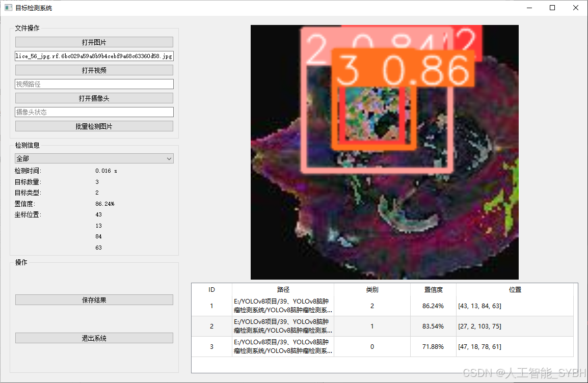Screen dimensions: 588x383
Task: Click the 打开图片 button
Action: (94, 42)
